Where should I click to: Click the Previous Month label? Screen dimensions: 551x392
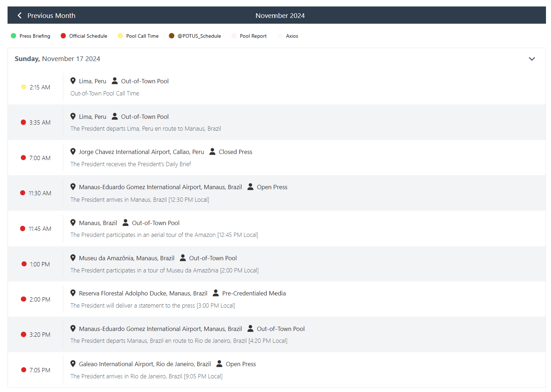tap(51, 15)
